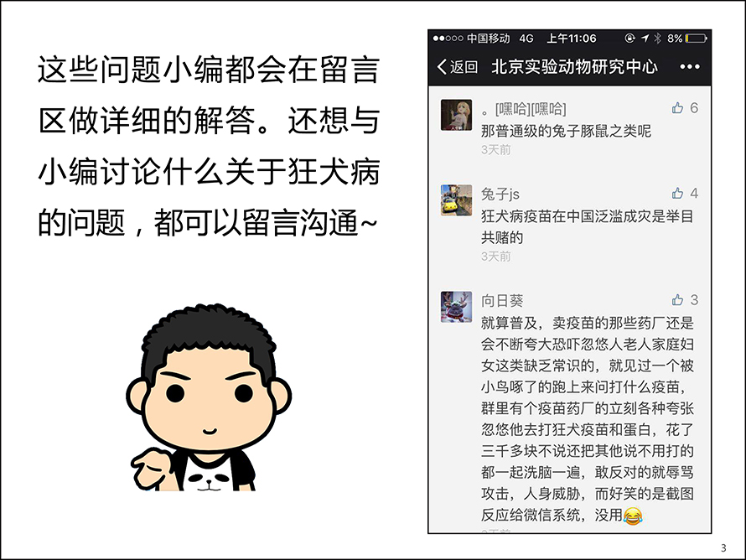This screenshot has width=746, height=560.
Task: Click the username 兔子js
Action: (x=500, y=194)
